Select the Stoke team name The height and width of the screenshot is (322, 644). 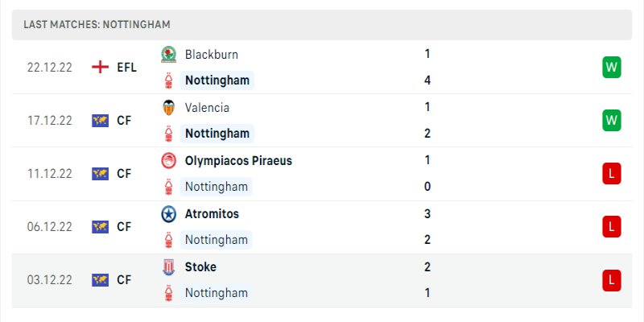(200, 267)
